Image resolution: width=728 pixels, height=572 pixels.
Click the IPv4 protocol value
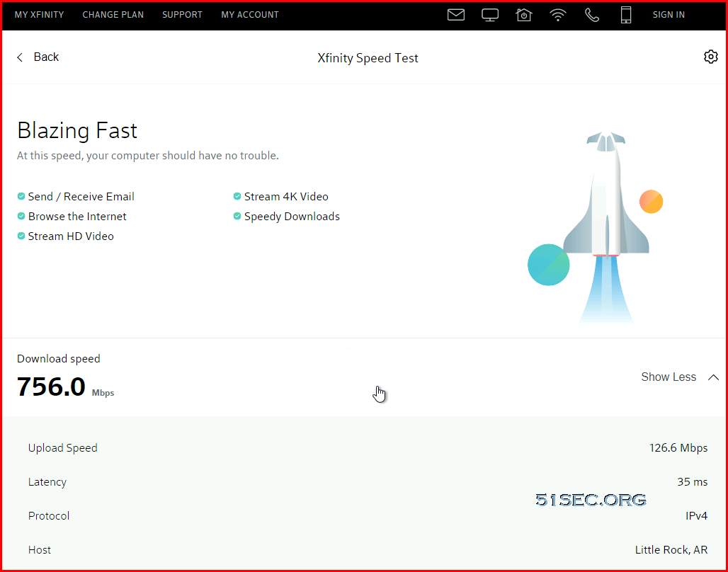coord(696,516)
